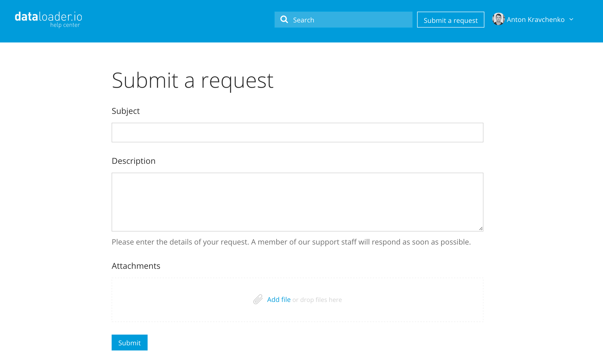Click the 'or drop files here' text

tap(317, 300)
